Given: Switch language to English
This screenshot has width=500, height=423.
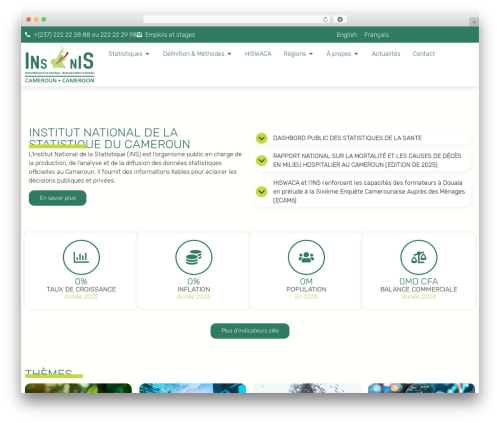Looking at the screenshot, I should [347, 35].
